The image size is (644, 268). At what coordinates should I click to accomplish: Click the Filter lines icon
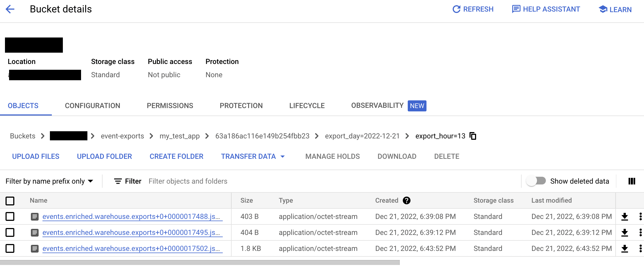coord(118,181)
